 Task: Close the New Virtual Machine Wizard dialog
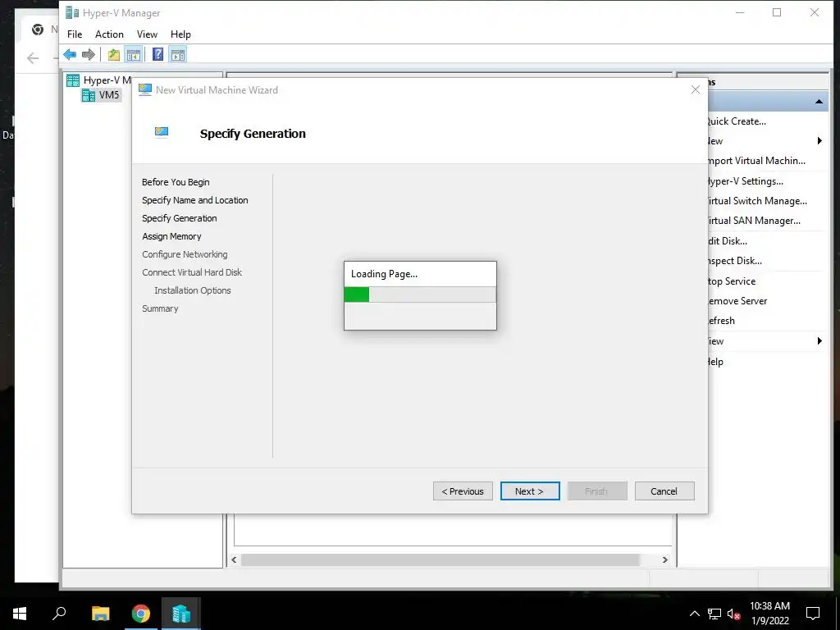[696, 90]
